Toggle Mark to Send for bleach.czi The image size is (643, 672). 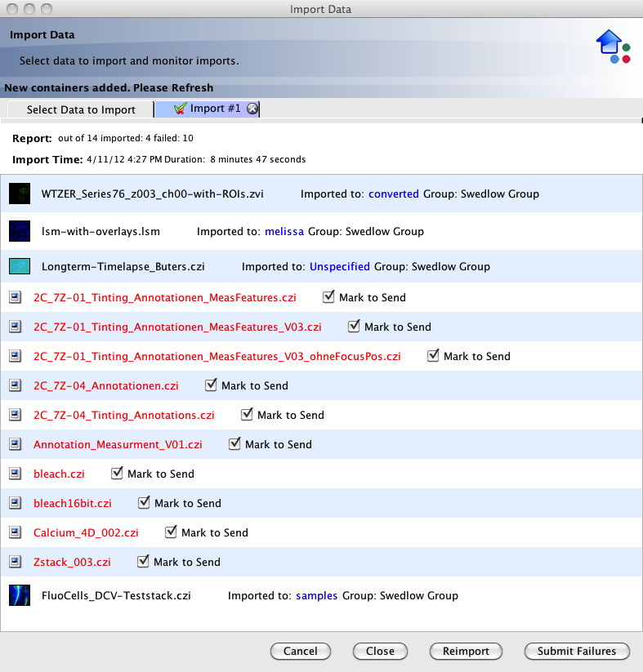pos(117,473)
